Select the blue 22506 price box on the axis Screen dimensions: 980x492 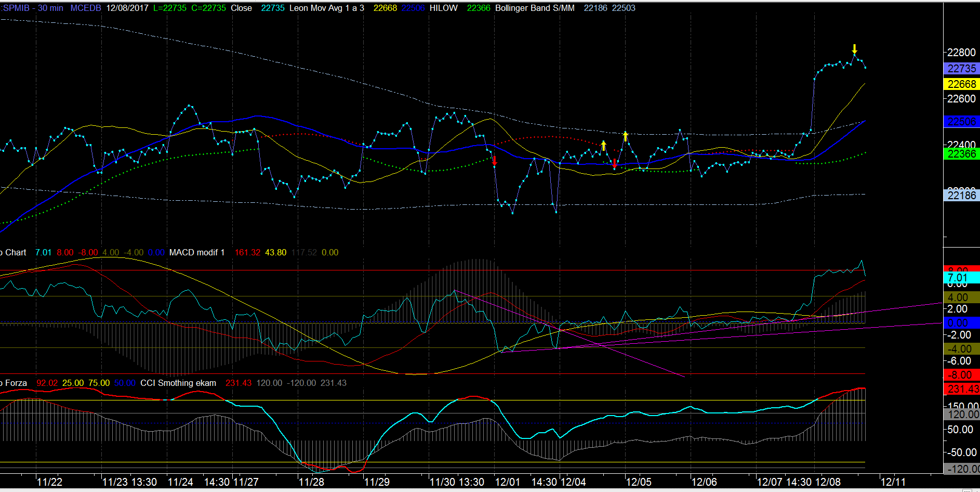(961, 122)
